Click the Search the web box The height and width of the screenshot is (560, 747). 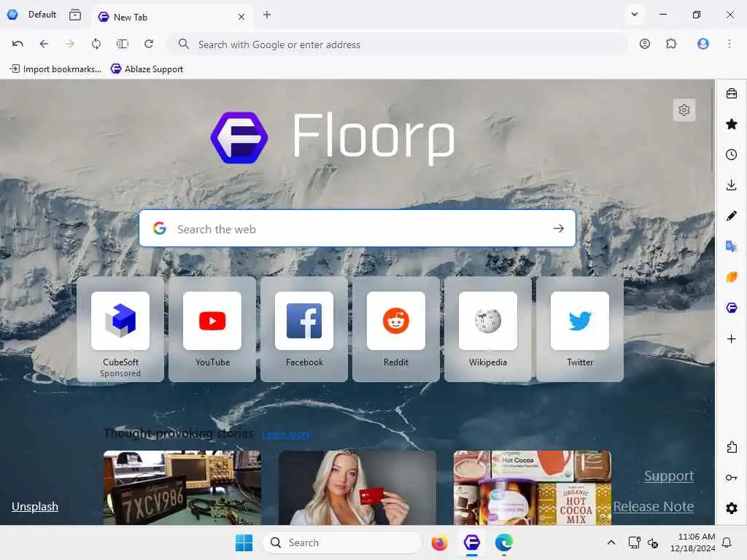357,228
